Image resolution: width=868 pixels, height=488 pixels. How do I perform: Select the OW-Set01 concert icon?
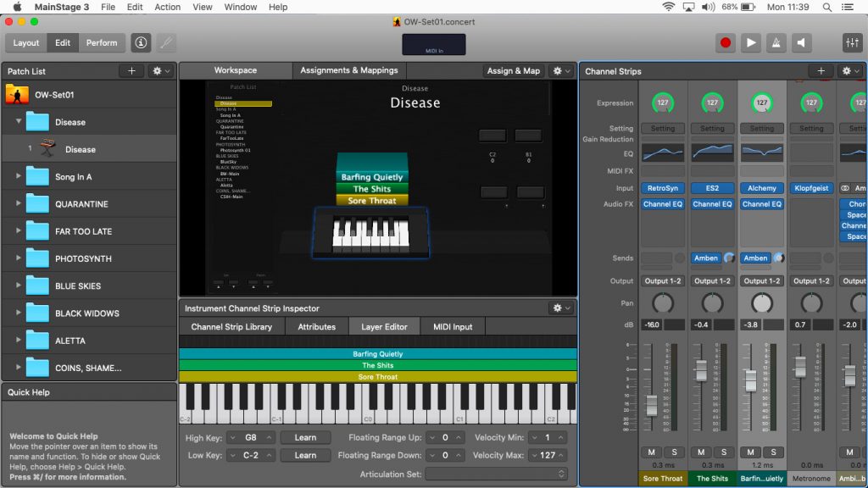(17, 95)
